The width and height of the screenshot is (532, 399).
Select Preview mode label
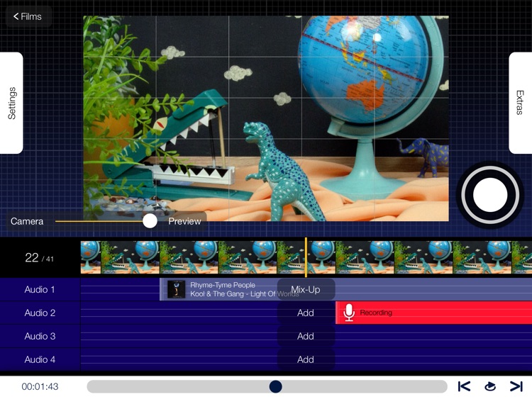coord(184,221)
